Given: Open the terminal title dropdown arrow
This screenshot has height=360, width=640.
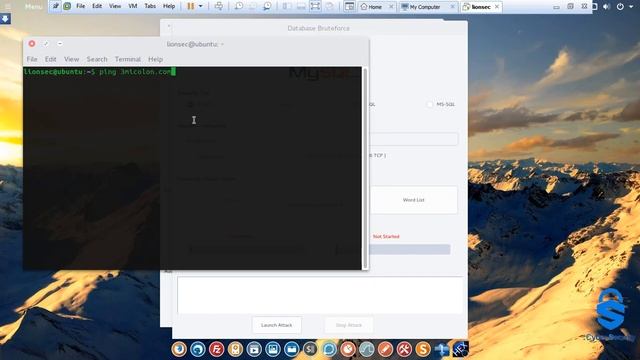Looking at the screenshot, I should pos(222,44).
